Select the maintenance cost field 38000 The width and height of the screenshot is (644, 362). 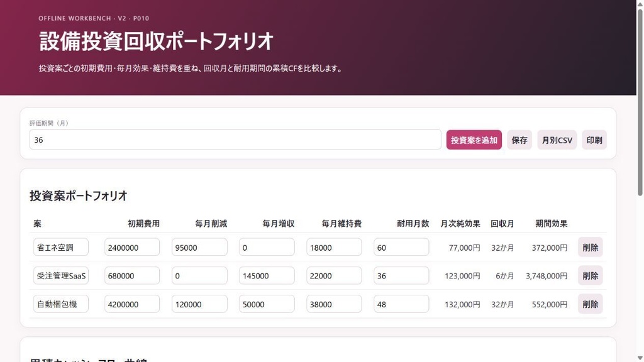[x=334, y=304]
